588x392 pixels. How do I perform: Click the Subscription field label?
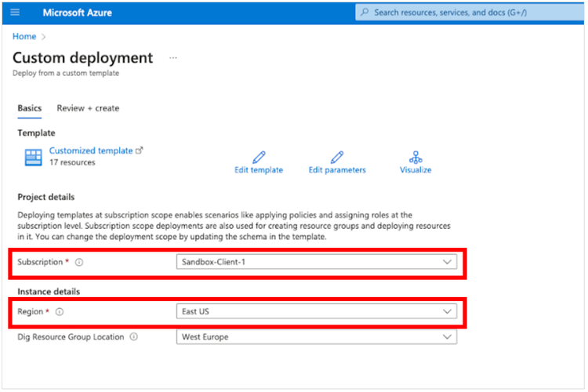[x=40, y=262]
